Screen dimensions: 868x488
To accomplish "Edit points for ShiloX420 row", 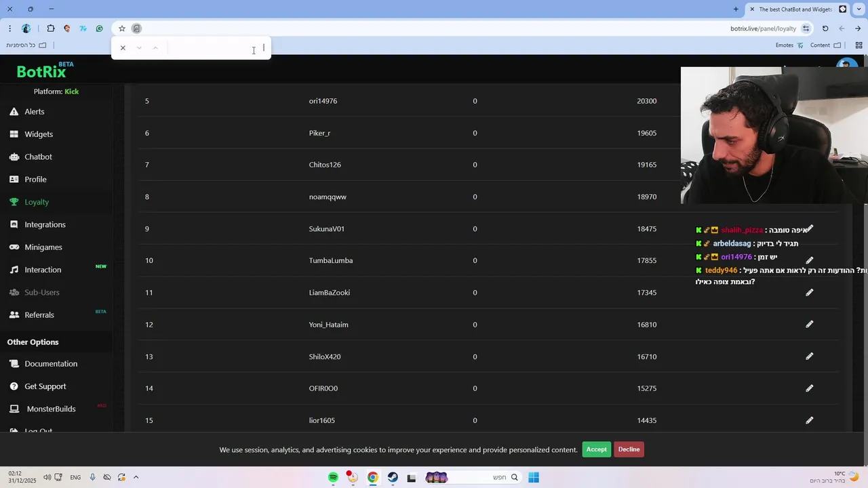I will pos(809,357).
